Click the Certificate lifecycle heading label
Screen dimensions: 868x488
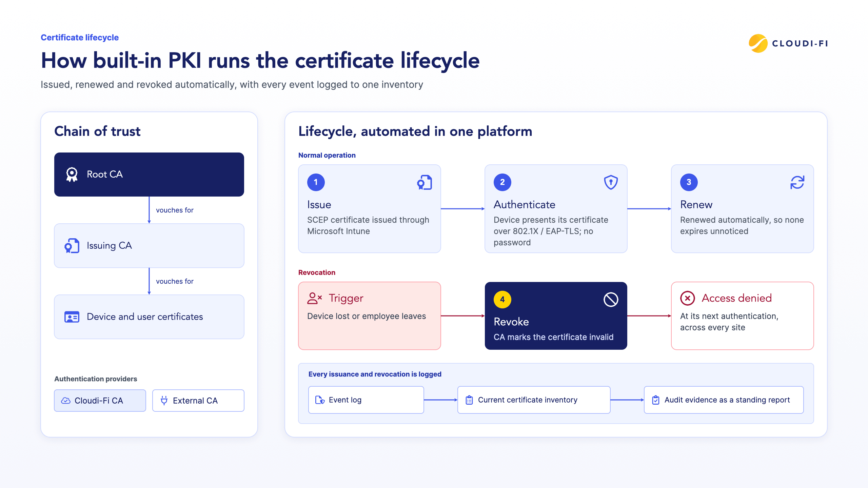click(x=80, y=38)
